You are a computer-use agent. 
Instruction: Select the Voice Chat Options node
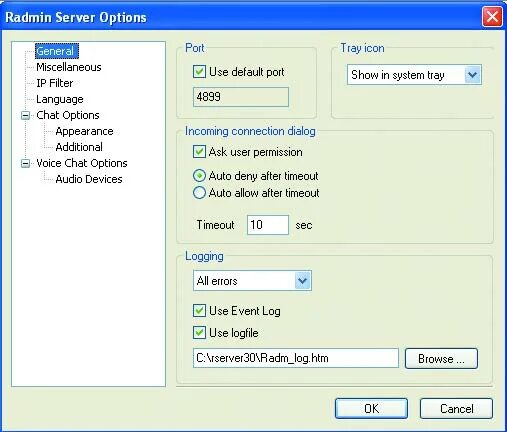82,163
